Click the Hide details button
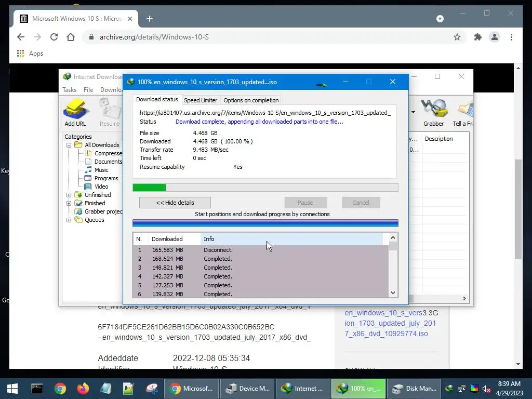 pyautogui.click(x=175, y=203)
